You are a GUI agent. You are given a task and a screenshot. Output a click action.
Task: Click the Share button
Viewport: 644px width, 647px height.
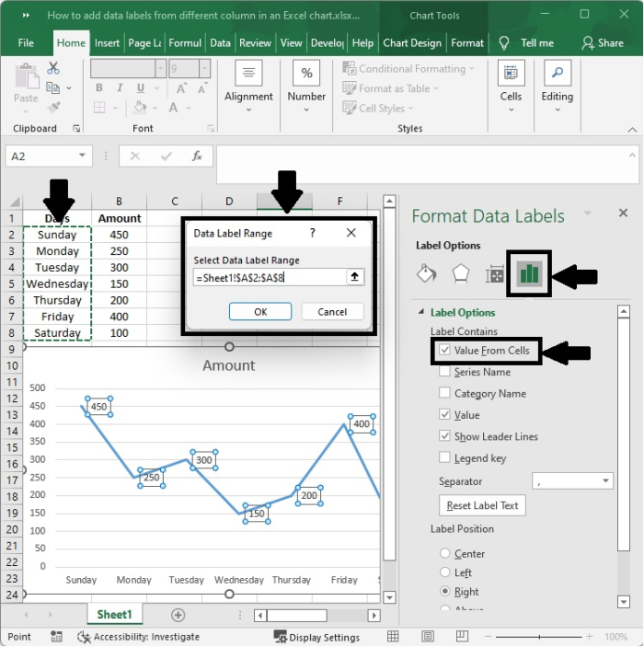(x=603, y=43)
